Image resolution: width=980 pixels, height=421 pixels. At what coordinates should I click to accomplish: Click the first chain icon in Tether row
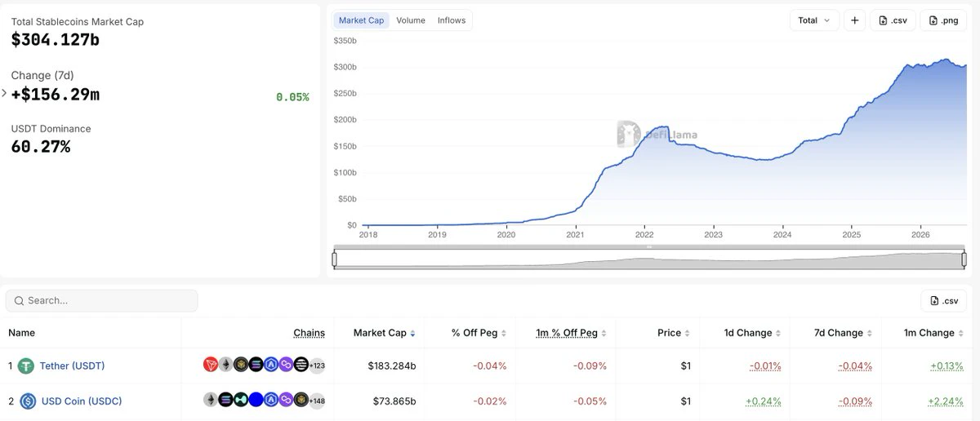pos(211,365)
